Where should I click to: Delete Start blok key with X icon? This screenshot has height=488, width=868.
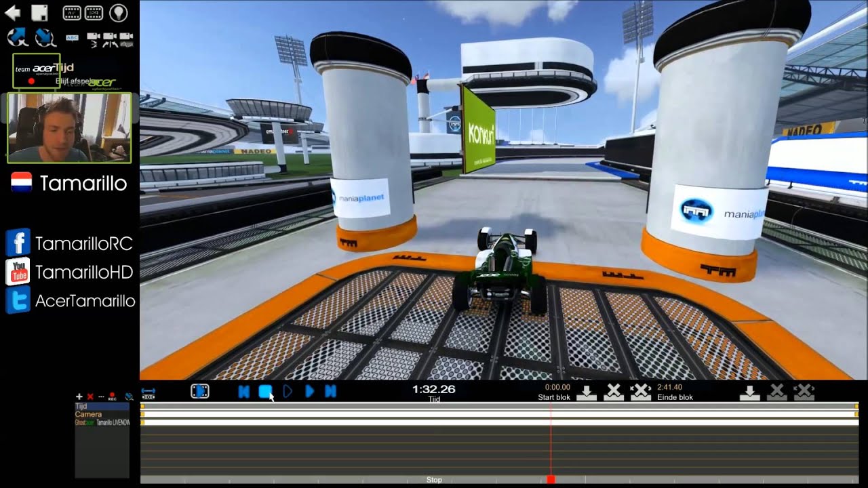pyautogui.click(x=614, y=392)
